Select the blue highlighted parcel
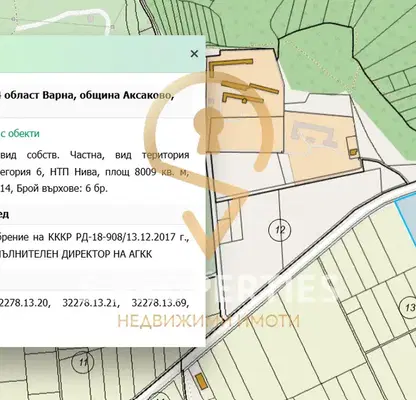Image resolution: width=416 pixels, height=400 pixels. point(407,217)
